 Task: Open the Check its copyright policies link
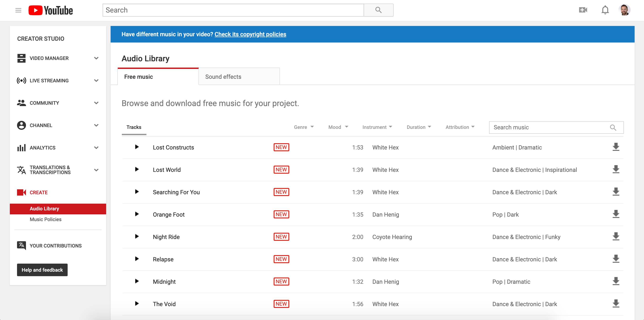(x=250, y=34)
